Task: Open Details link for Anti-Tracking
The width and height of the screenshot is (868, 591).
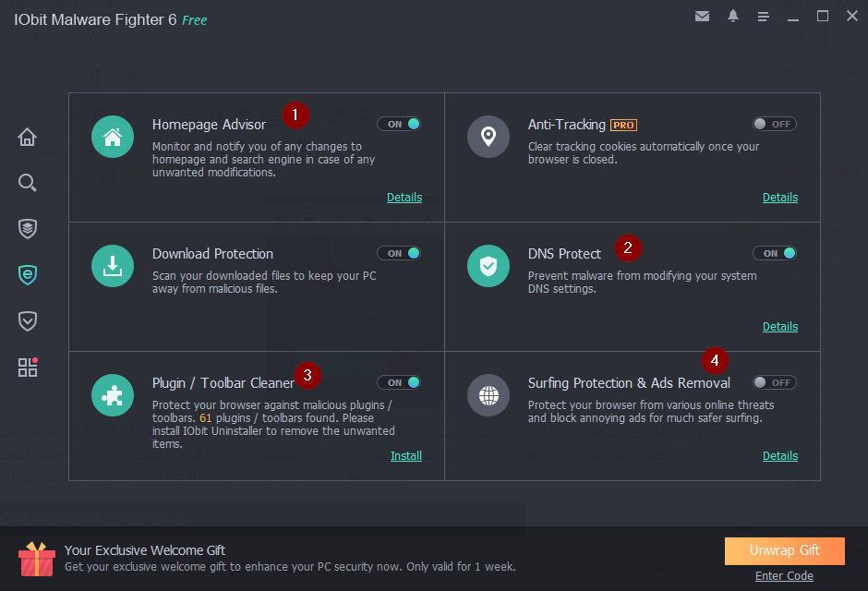Action: coord(780,198)
